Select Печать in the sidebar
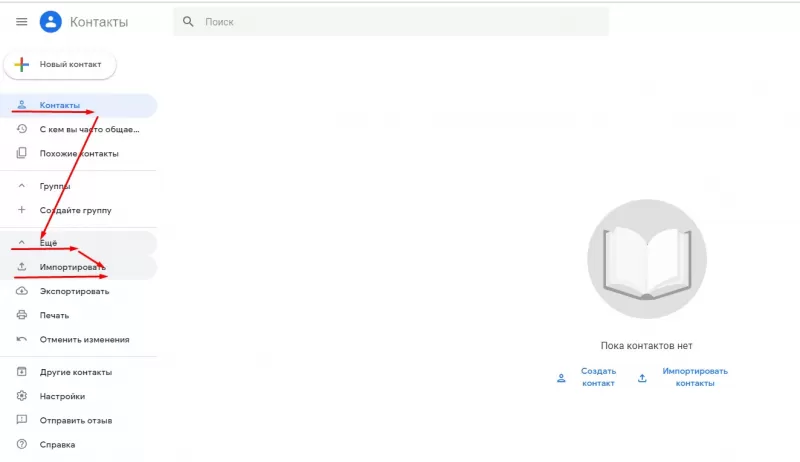800x462 pixels. tap(79, 315)
